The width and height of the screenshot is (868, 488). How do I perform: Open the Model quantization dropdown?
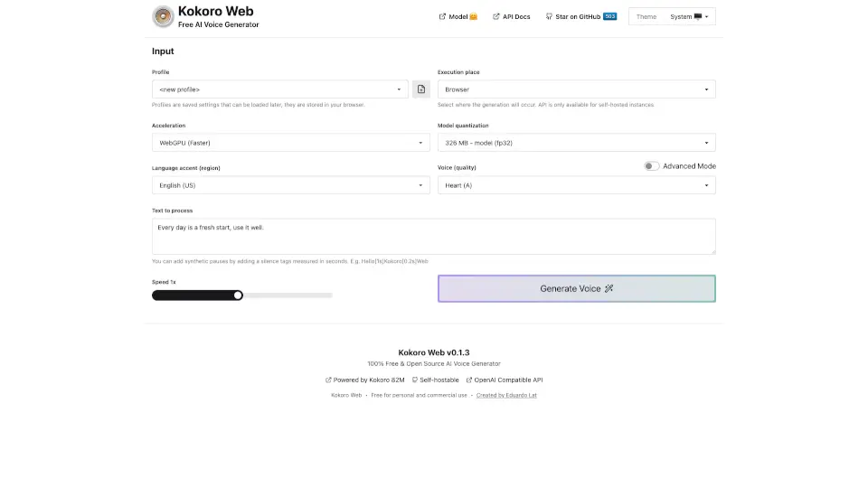tap(576, 143)
